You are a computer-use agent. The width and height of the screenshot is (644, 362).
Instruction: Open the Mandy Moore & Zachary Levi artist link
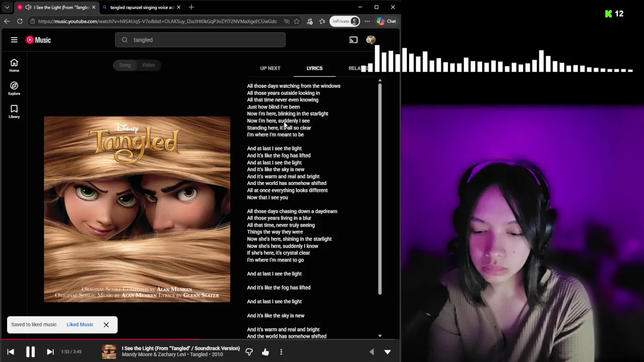pos(153,354)
